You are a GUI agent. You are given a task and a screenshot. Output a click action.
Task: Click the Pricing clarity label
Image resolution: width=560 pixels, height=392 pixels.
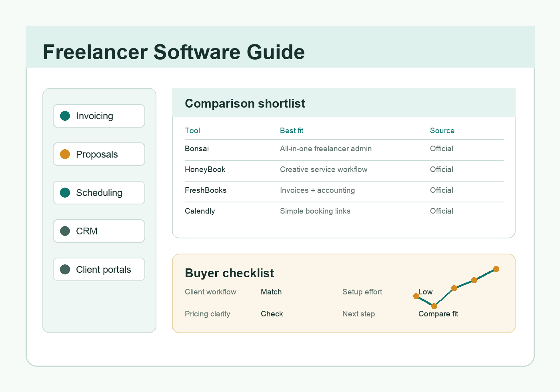[207, 314]
